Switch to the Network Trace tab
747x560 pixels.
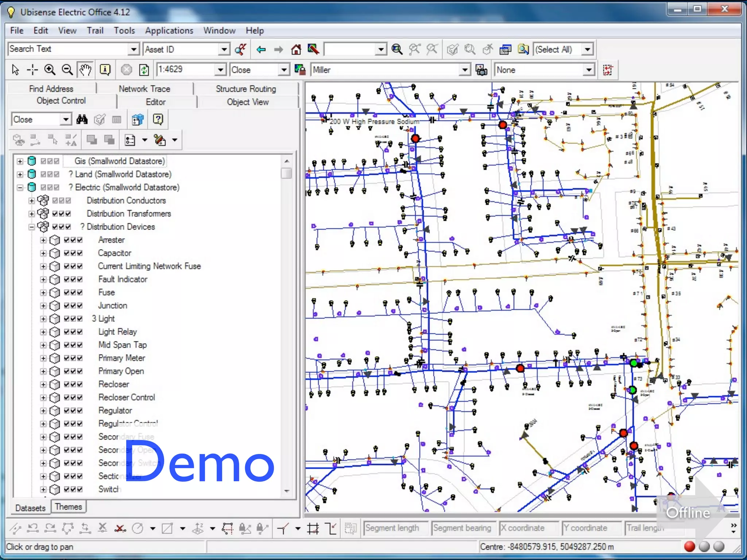(144, 89)
